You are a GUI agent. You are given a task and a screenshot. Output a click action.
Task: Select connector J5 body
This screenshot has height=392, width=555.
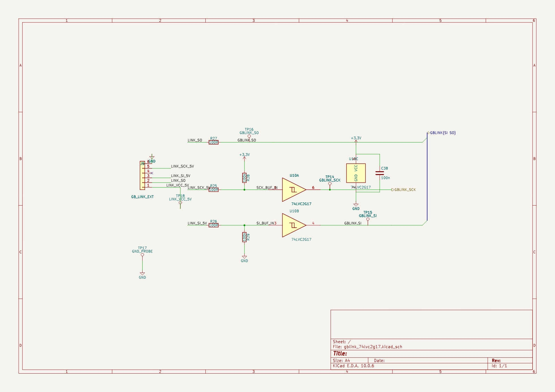142,175
